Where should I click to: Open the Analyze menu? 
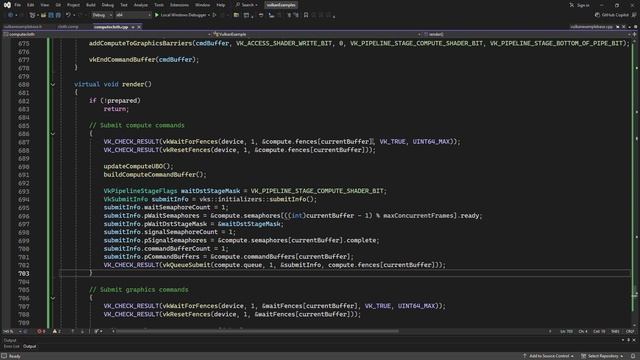(141, 5)
